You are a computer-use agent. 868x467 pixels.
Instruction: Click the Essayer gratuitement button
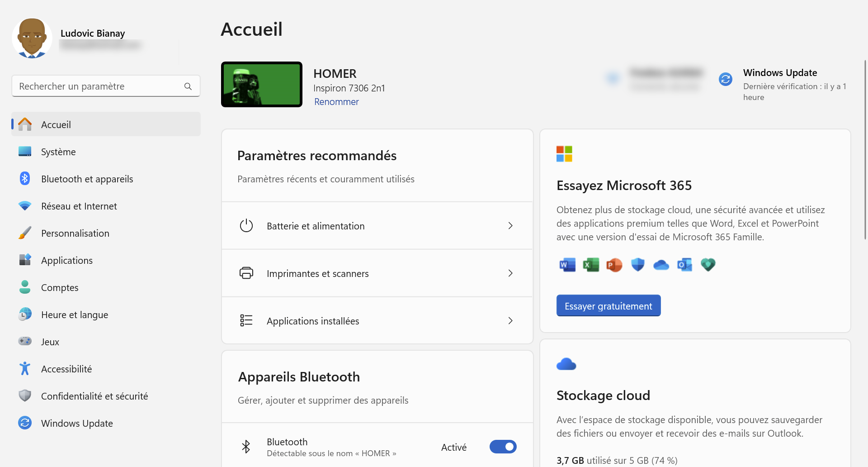pos(608,306)
